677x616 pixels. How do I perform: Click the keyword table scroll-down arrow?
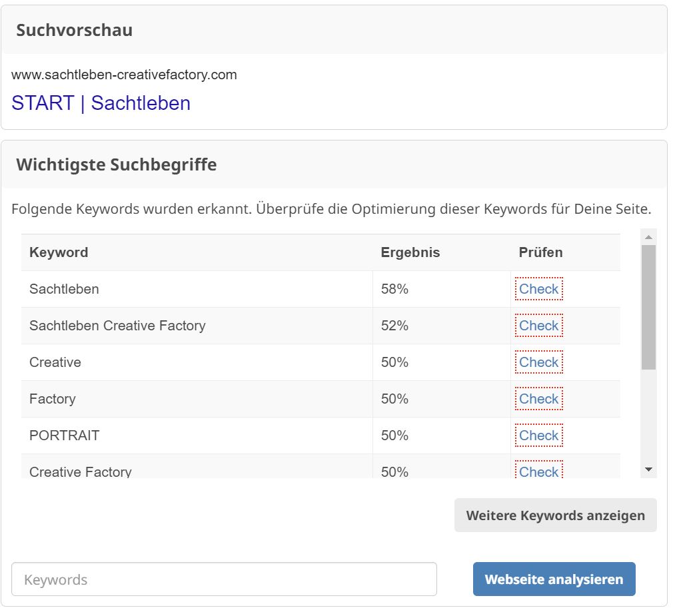[648, 470]
